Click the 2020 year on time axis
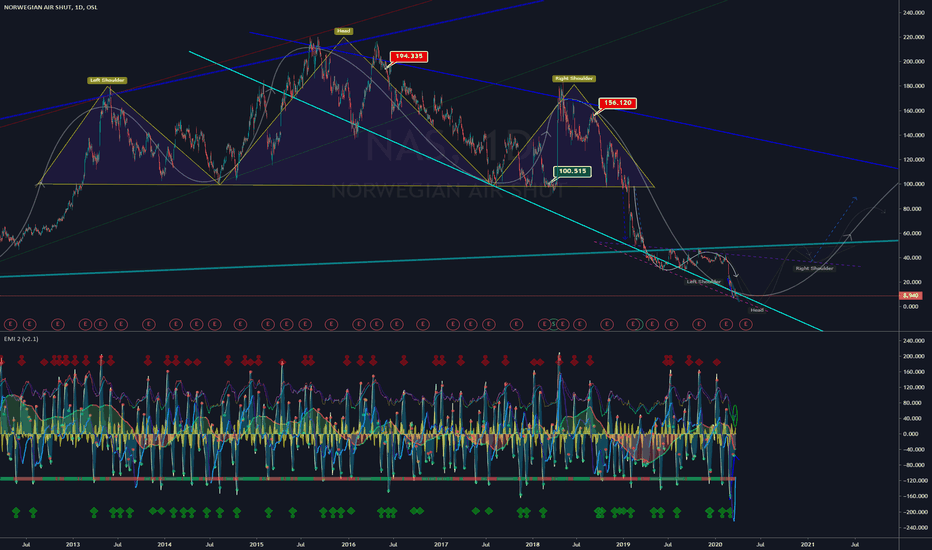Screen dimensions: 932x550 [715, 544]
